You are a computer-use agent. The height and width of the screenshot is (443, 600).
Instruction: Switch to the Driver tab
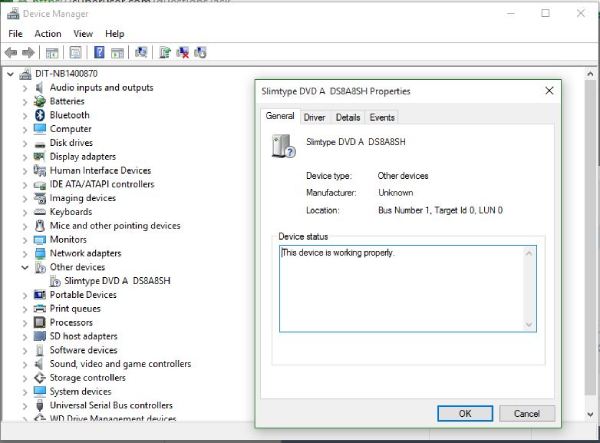tap(314, 117)
